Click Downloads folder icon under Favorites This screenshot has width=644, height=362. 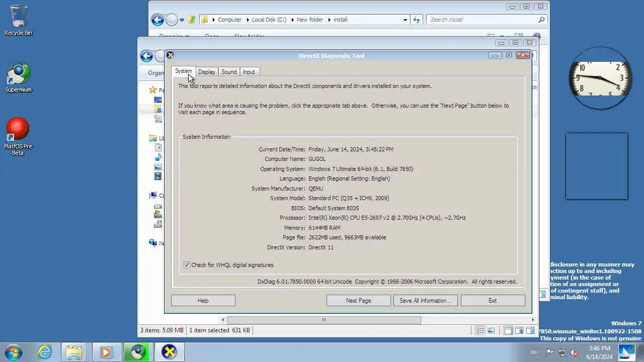158,109
